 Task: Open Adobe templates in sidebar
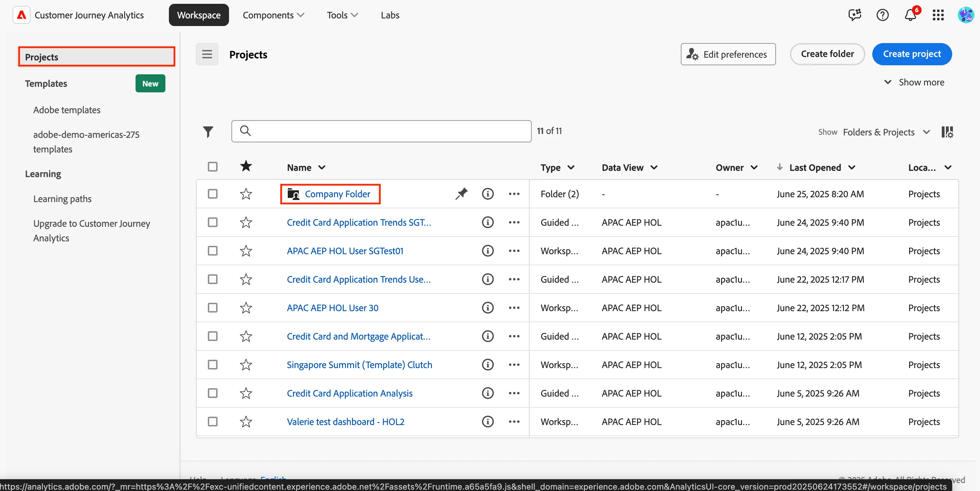[67, 110]
